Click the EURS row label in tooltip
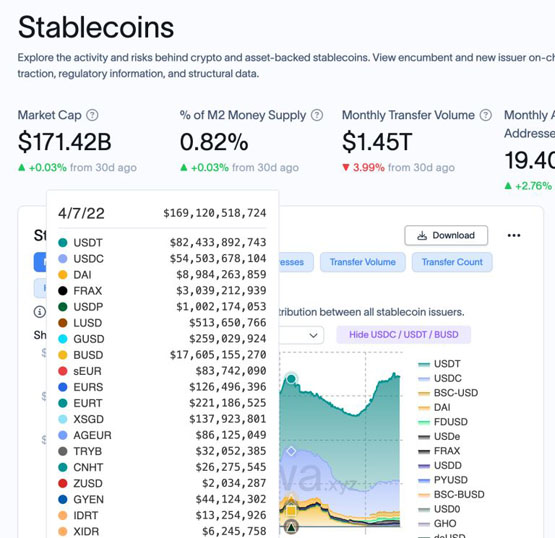This screenshot has width=555, height=538. pos(88,387)
